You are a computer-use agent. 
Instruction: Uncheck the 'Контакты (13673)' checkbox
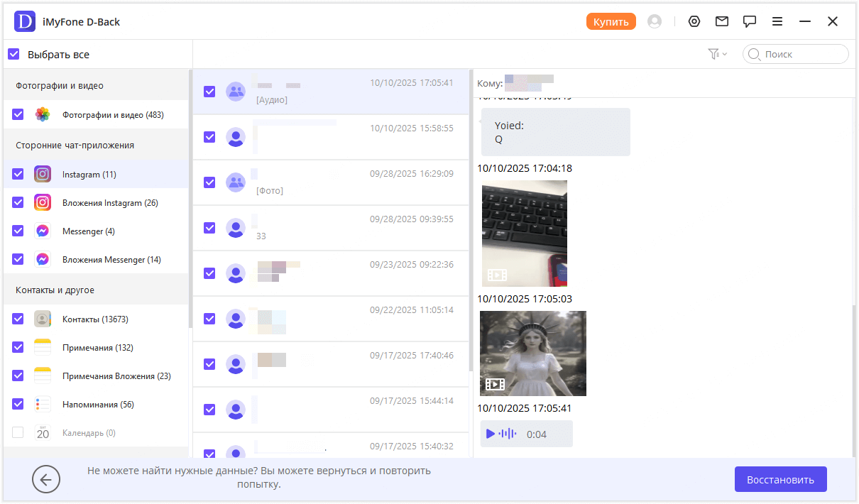18,319
